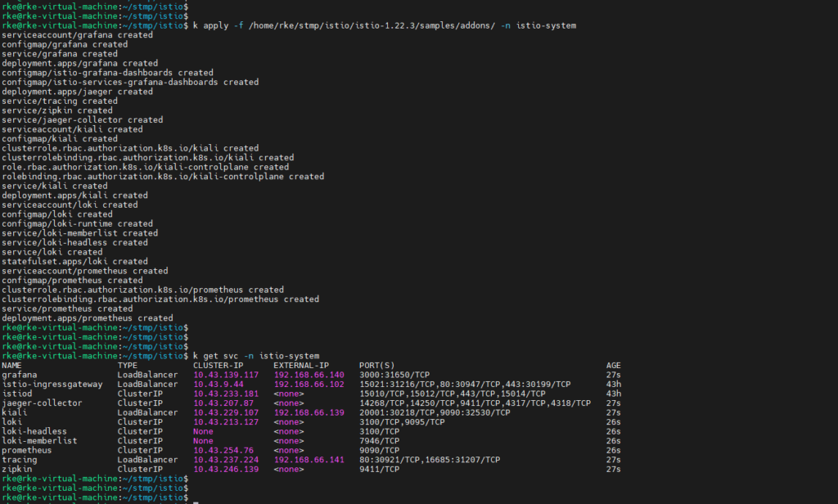Image resolution: width=838 pixels, height=504 pixels.
Task: Click 'deployment.apps/prometheus created' line
Action: point(87,318)
